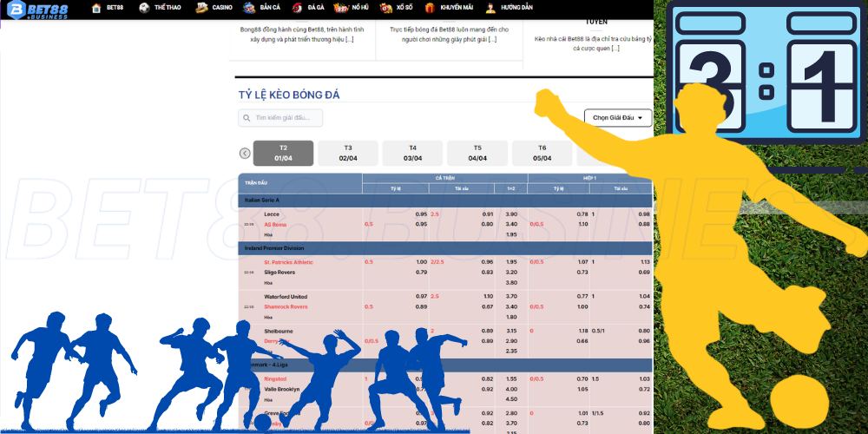This screenshot has width=868, height=434.
Task: Click the 3.70 odds in Waterford United row
Action: coord(511,297)
